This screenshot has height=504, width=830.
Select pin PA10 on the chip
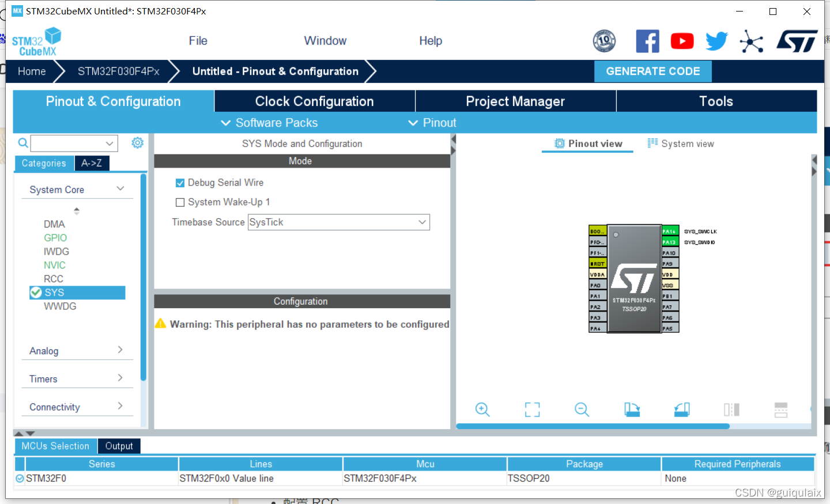pyautogui.click(x=670, y=253)
